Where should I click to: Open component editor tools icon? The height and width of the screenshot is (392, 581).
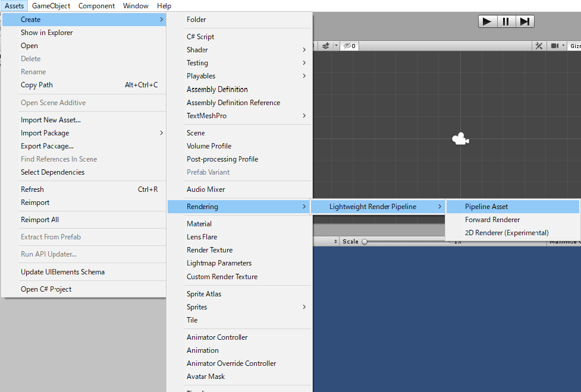pos(539,46)
